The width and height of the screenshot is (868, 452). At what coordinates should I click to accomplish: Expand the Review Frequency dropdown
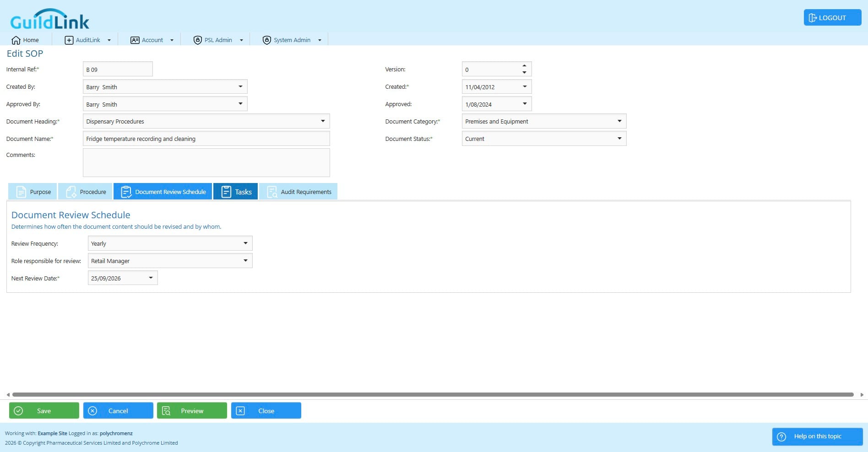[245, 243]
